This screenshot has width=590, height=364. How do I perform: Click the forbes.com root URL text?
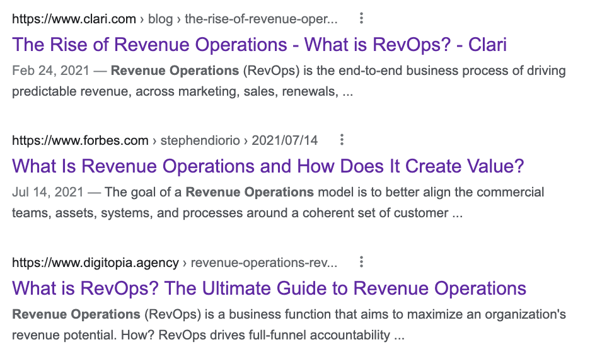(79, 140)
